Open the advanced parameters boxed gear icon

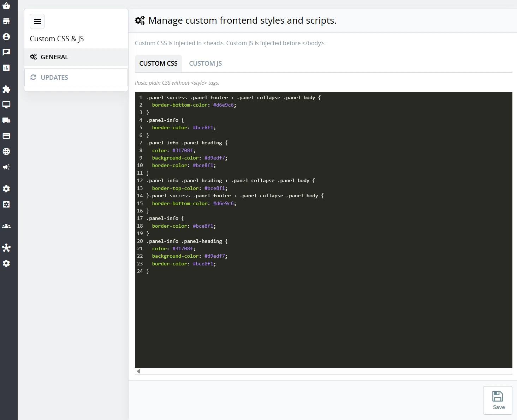pyautogui.click(x=6, y=204)
